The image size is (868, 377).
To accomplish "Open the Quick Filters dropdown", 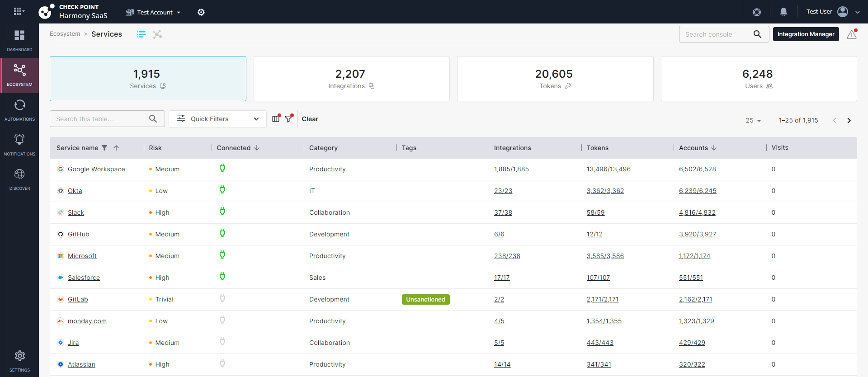I will (217, 119).
